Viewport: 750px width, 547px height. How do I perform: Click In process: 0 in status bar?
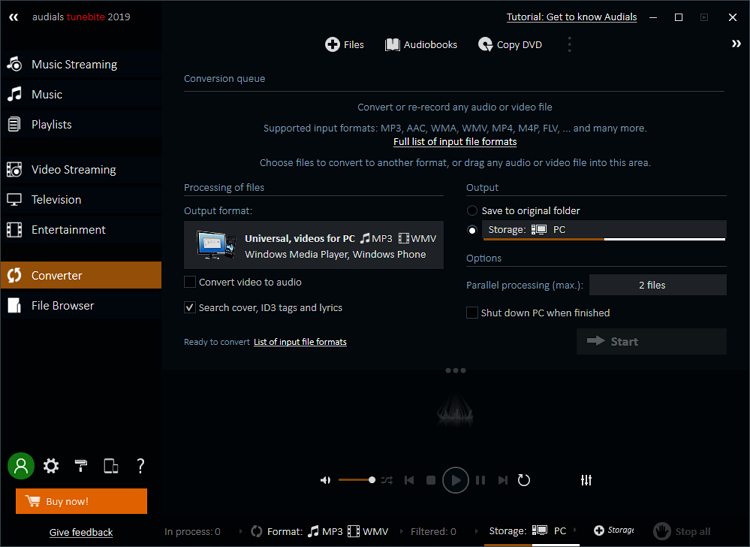click(192, 531)
